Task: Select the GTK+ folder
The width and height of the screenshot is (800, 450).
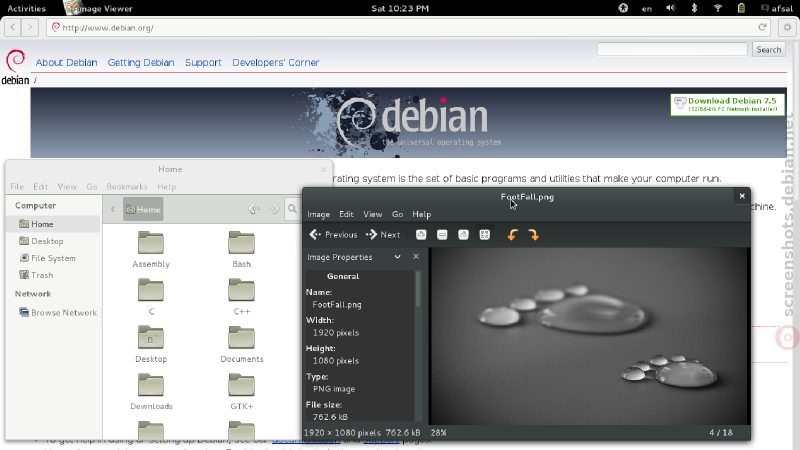Action: point(241,391)
